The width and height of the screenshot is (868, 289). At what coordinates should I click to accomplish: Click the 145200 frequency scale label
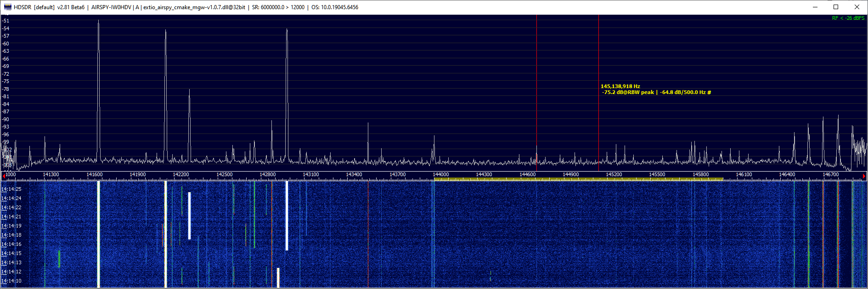pos(614,175)
